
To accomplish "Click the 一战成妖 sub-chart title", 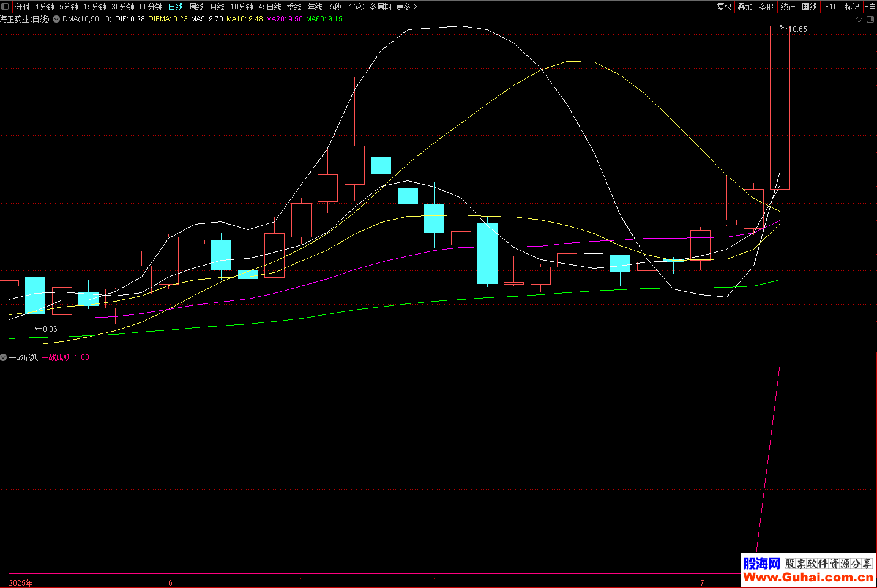I will [x=24, y=357].
